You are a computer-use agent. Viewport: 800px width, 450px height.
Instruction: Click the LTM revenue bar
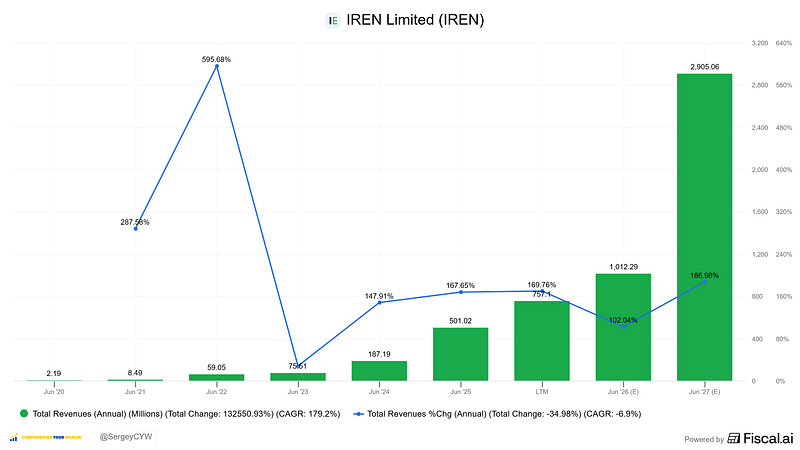(x=542, y=341)
